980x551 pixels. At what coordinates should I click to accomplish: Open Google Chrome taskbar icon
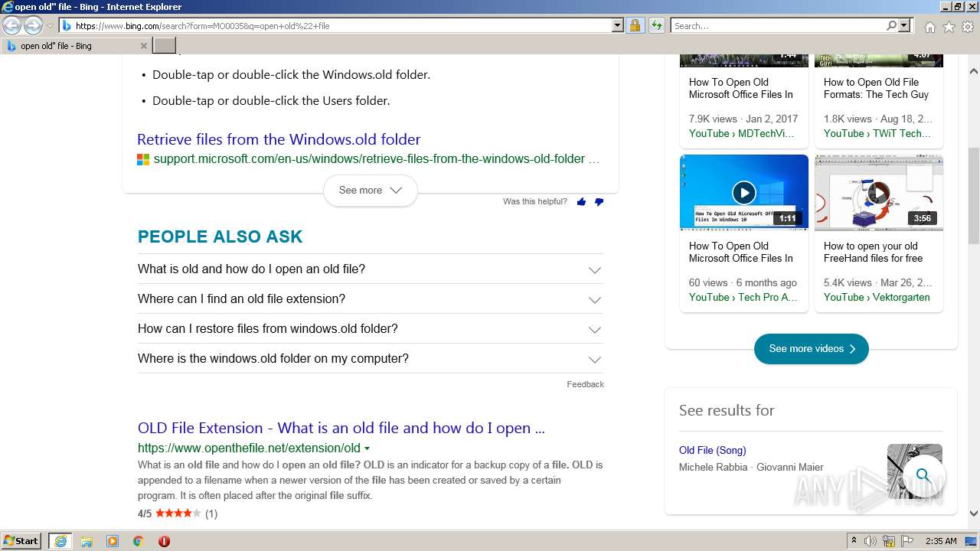coord(138,541)
